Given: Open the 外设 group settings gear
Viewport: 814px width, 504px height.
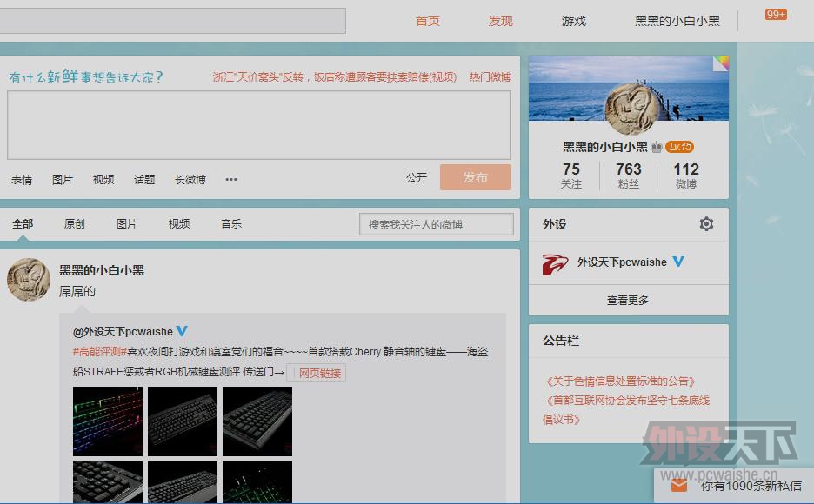Looking at the screenshot, I should (x=706, y=224).
